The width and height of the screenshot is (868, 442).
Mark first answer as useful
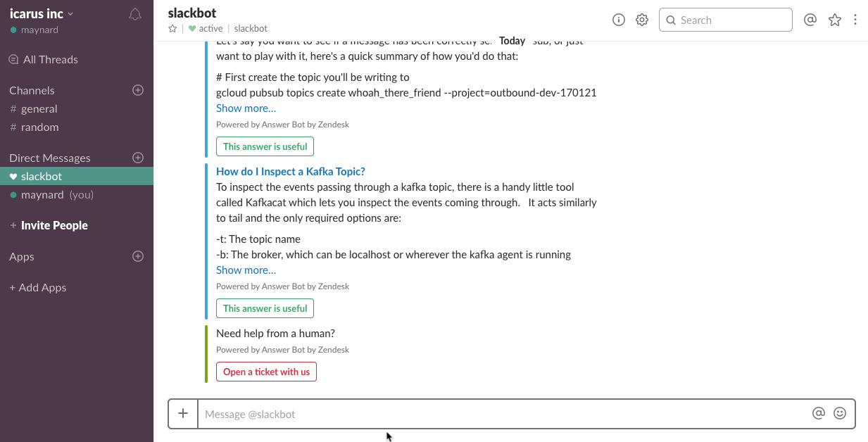pos(265,146)
